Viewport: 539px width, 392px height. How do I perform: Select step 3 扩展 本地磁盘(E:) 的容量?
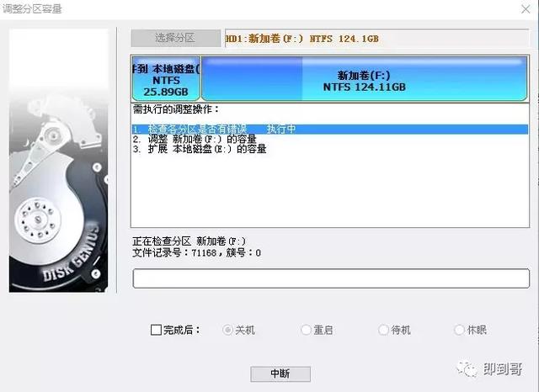coord(200,149)
